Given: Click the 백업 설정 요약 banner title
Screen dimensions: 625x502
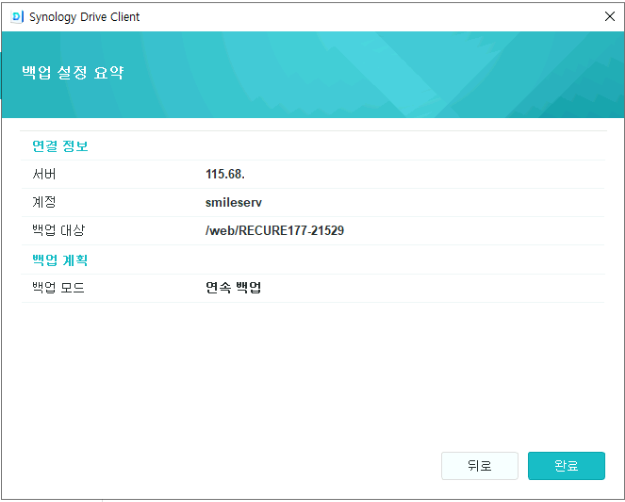Looking at the screenshot, I should pos(73,73).
